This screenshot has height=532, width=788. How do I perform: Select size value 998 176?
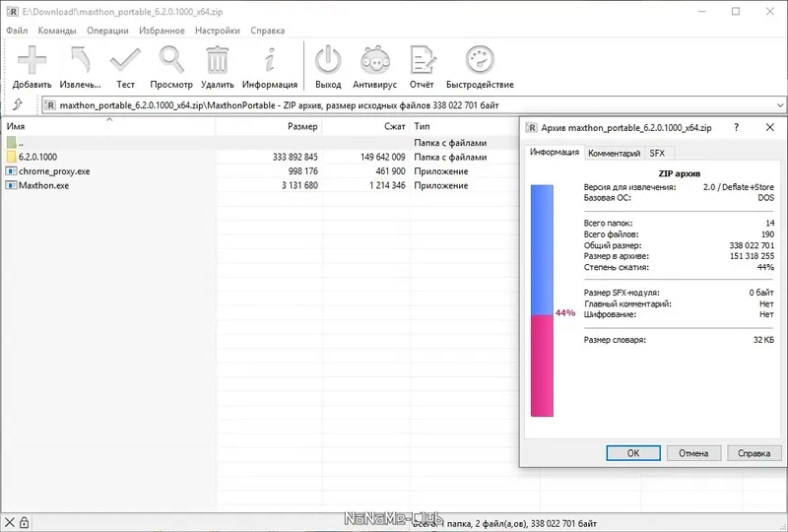pos(303,171)
